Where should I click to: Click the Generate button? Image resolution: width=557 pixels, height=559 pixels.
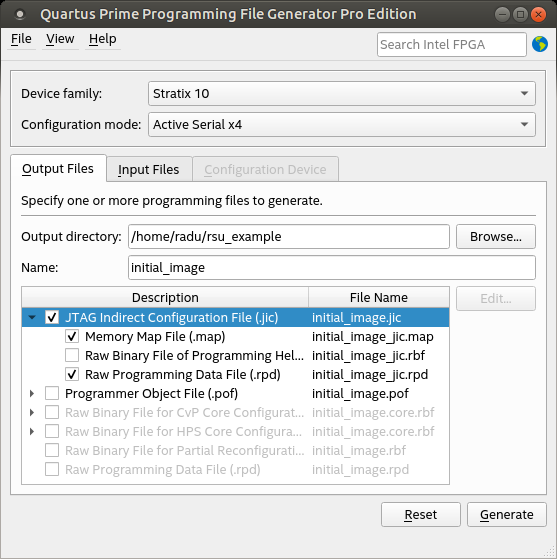[507, 514]
